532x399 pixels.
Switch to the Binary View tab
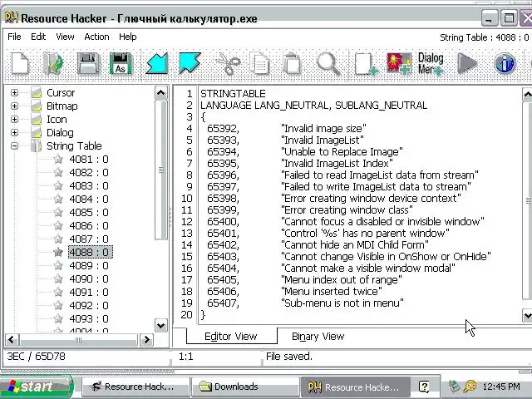coord(318,336)
